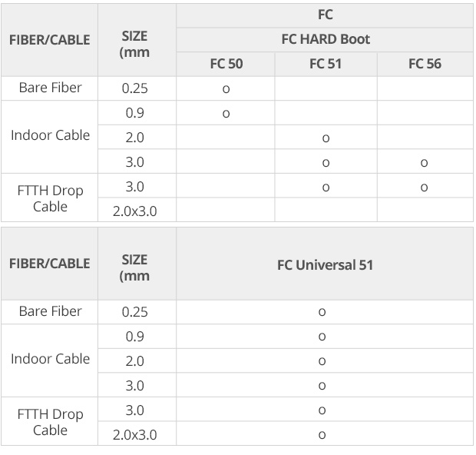Select the Indoor Cable label in top table
Viewport: 476px width, 455px height.
[x=50, y=135]
